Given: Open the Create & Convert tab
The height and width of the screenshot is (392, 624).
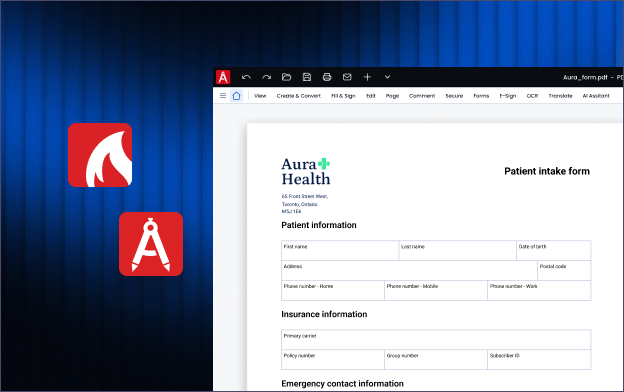Looking at the screenshot, I should point(298,96).
